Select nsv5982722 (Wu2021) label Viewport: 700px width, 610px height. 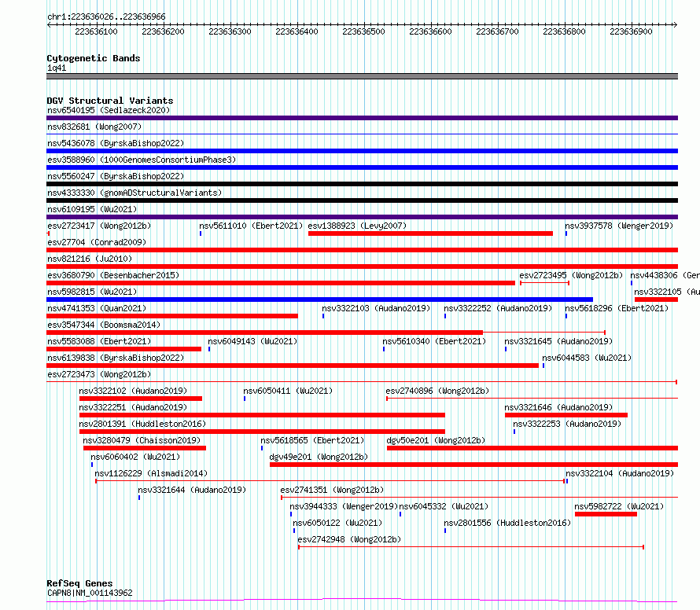619,506
